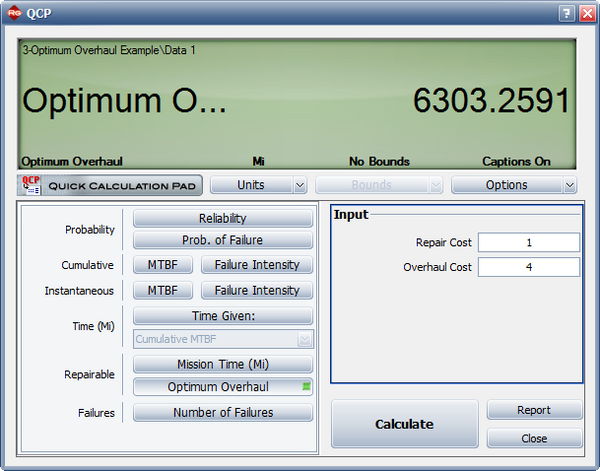Select the Time Given calculation
Image resolution: width=600 pixels, height=471 pixels.
(223, 316)
